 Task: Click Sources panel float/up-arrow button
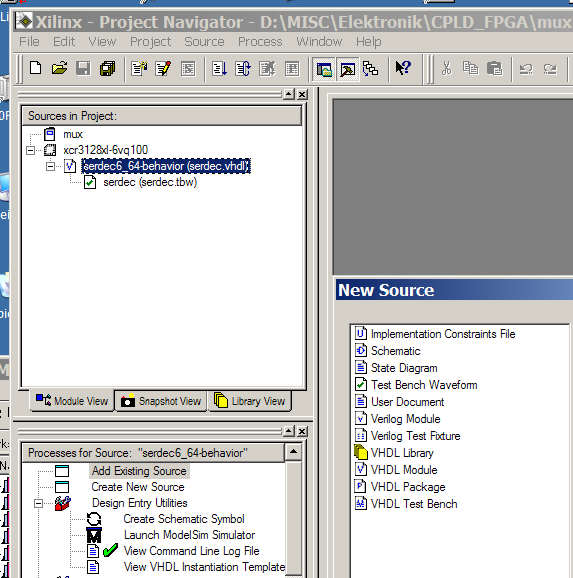coord(289,95)
